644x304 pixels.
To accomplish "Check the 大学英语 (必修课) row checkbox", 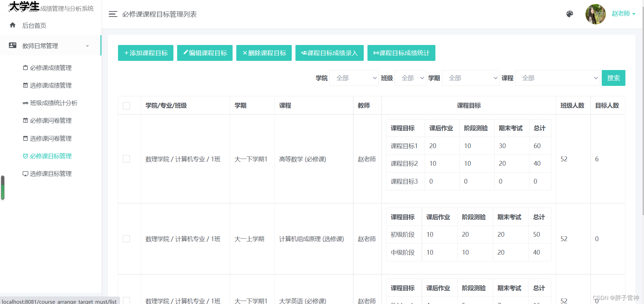I will [x=126, y=300].
